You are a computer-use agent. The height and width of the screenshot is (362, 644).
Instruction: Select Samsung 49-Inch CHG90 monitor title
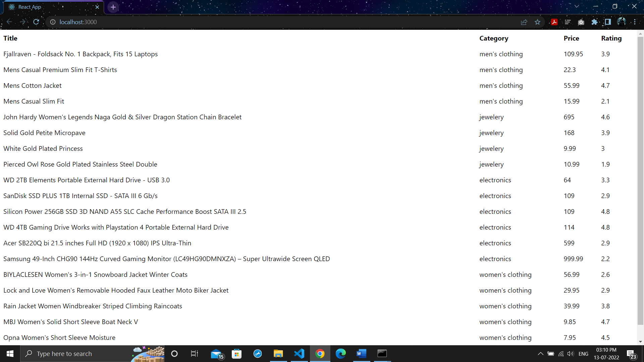pyautogui.click(x=167, y=259)
